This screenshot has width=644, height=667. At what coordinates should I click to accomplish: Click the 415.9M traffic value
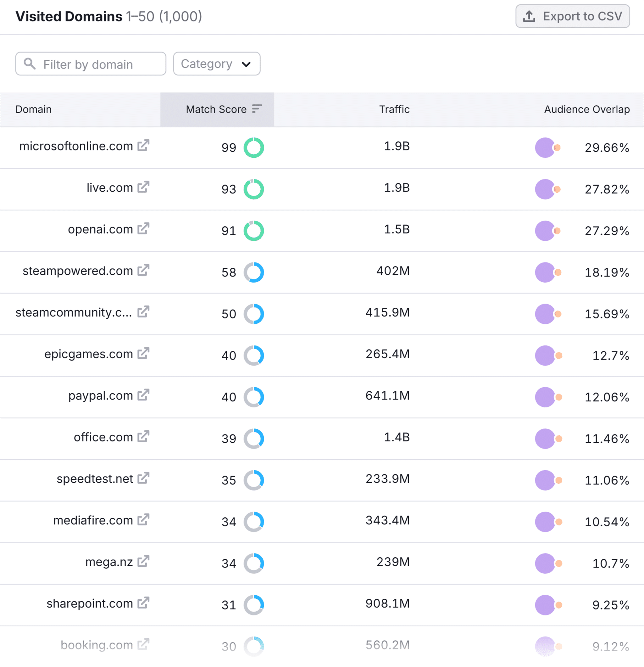coord(388,312)
